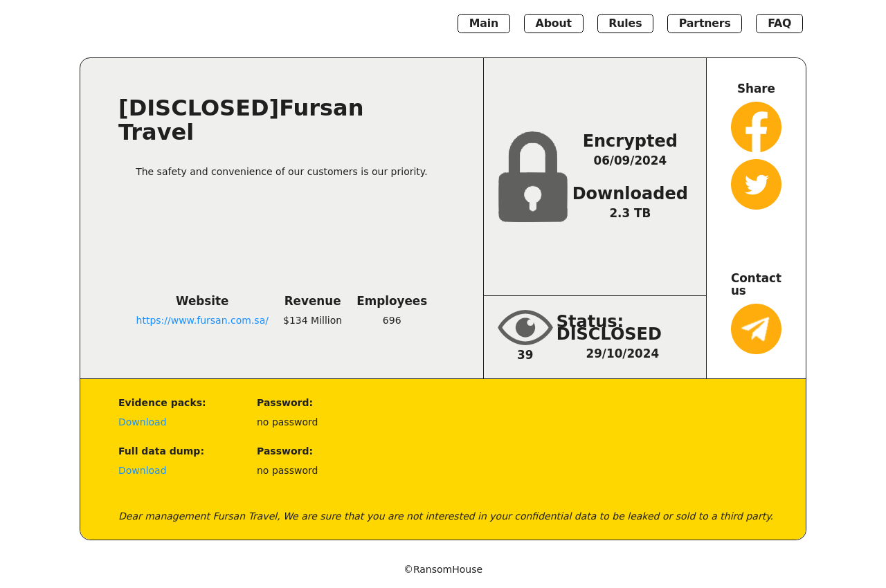Select the 29/10/2024 disclosure date
The height and width of the screenshot is (588, 886).
coord(622,354)
